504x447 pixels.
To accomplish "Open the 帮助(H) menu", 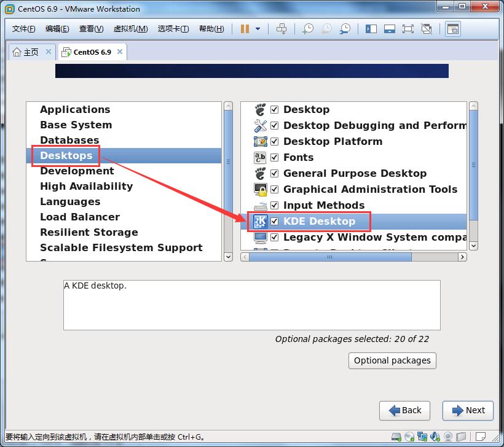I will (x=211, y=29).
